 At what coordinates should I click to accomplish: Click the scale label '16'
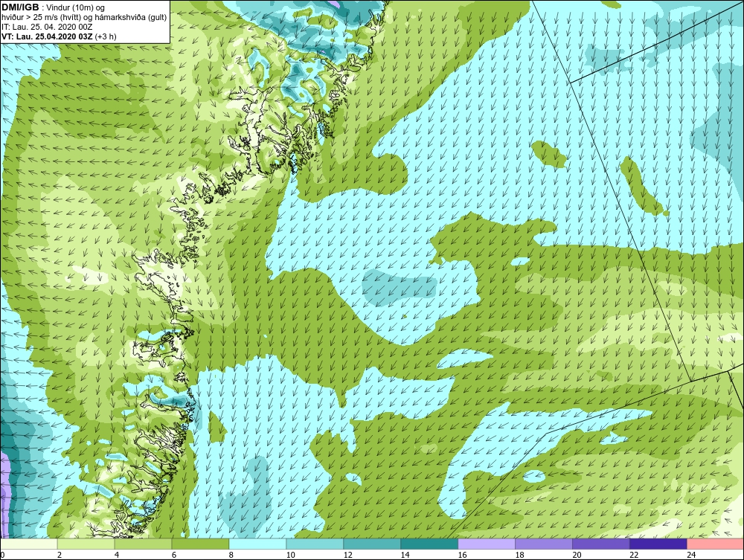click(x=463, y=555)
